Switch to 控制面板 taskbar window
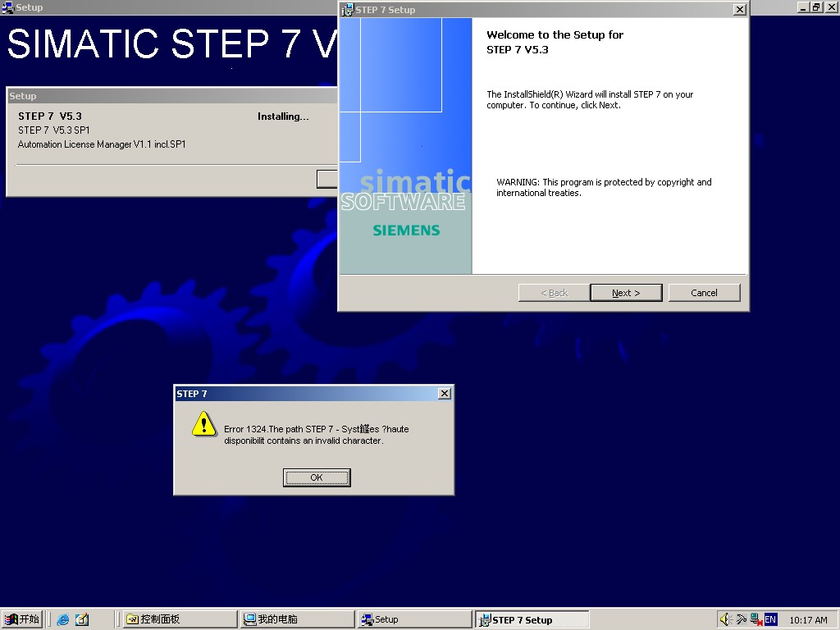This screenshot has height=630, width=840. (x=180, y=619)
